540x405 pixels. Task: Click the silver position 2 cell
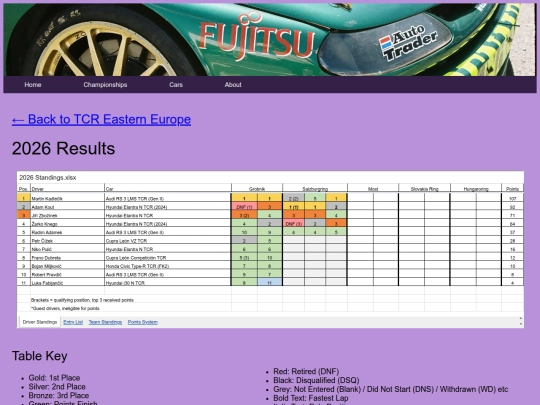tap(23, 207)
